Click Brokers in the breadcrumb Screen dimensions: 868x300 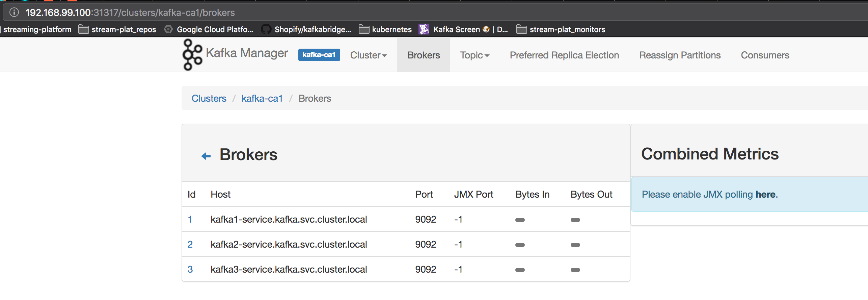[x=315, y=98]
